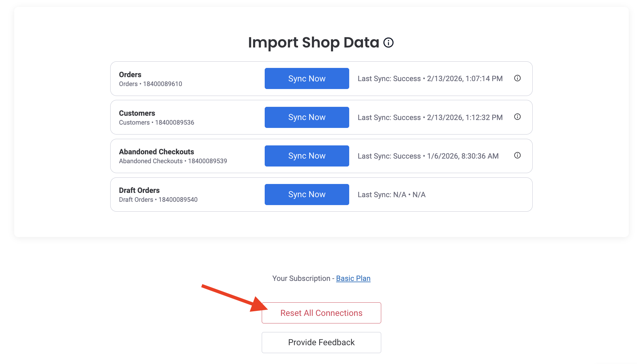This screenshot has width=637, height=364.
Task: Select the Abandoned Checkouts row title
Action: (156, 152)
